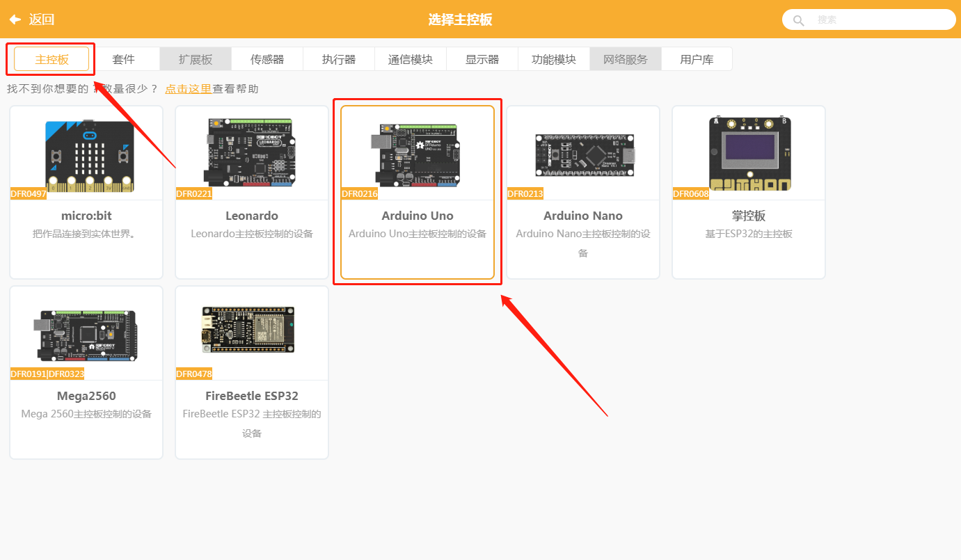Open the 执行器 tab

click(x=339, y=59)
